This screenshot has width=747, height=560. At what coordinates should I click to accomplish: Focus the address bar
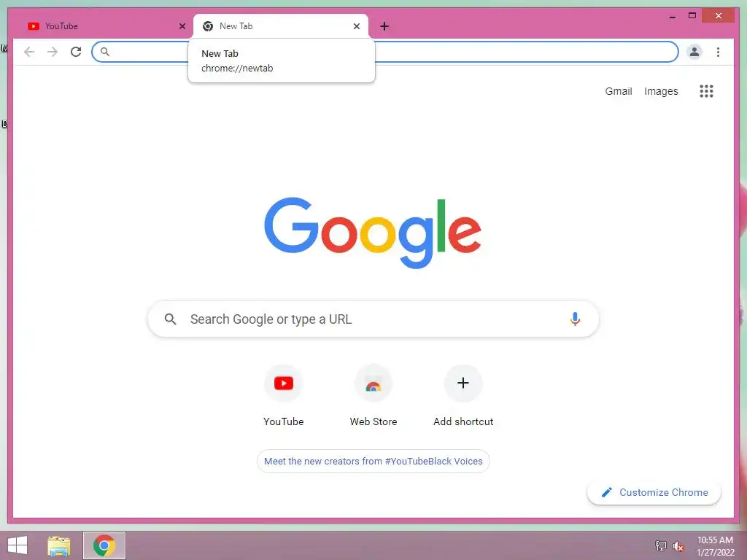[385, 52]
